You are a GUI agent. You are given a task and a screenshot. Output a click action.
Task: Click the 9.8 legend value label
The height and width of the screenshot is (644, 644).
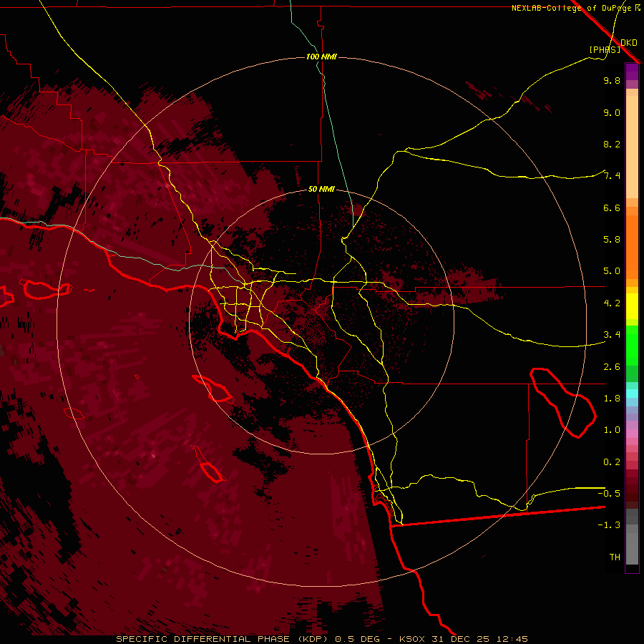(x=611, y=81)
